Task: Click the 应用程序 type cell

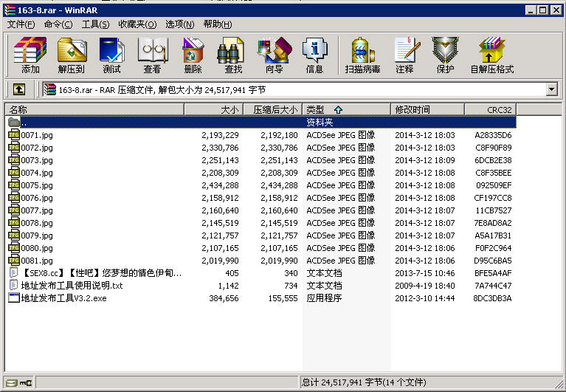Action: coord(324,298)
